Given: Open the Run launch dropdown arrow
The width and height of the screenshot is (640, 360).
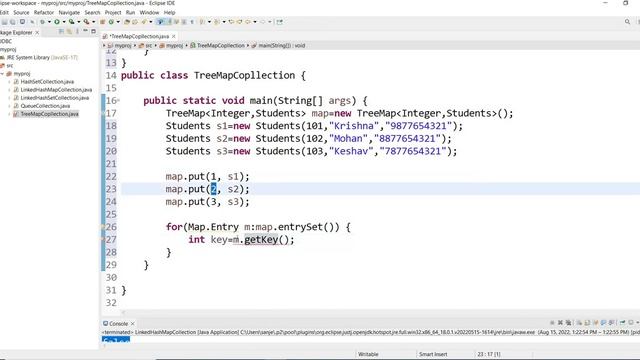Looking at the screenshot, I should point(64,22).
